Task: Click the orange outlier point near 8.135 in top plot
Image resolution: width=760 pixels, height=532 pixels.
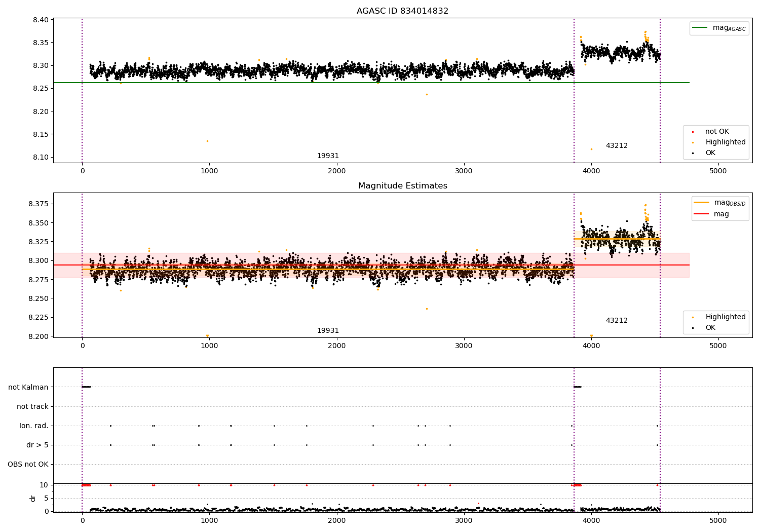Action: point(207,141)
